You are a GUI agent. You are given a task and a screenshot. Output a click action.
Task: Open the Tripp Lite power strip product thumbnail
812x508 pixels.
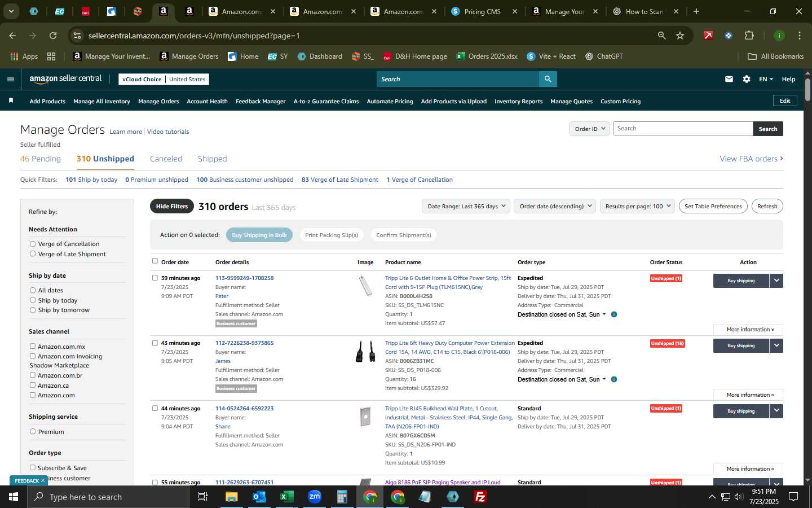point(365,285)
